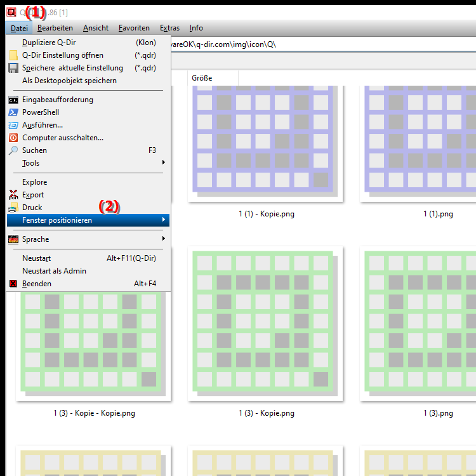
Task: Open the Ansicht menu
Action: click(x=96, y=28)
